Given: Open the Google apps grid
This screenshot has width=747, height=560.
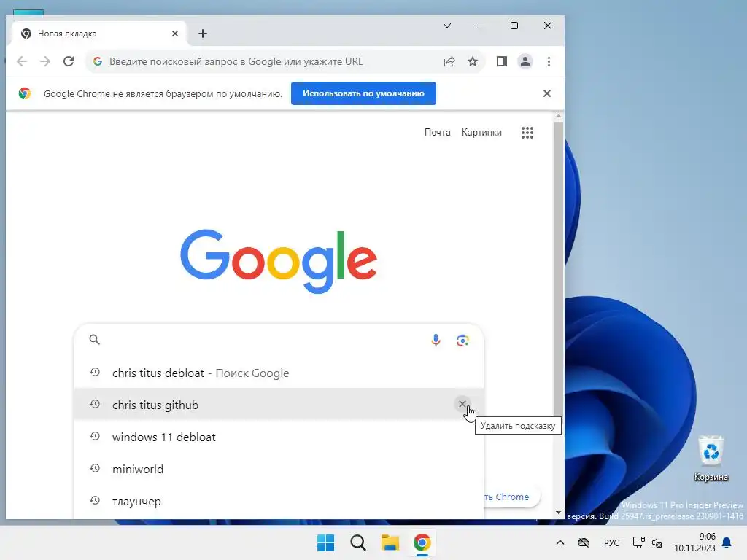Looking at the screenshot, I should (527, 133).
